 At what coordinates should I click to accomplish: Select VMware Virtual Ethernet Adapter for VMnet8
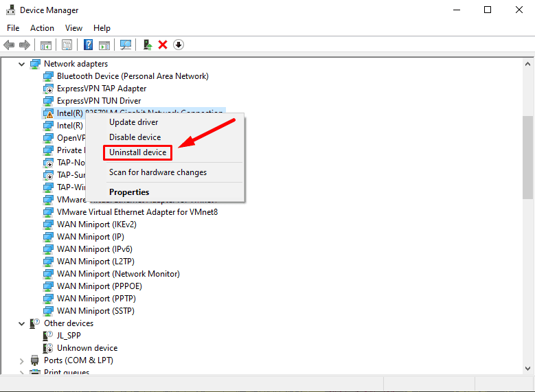(x=137, y=212)
